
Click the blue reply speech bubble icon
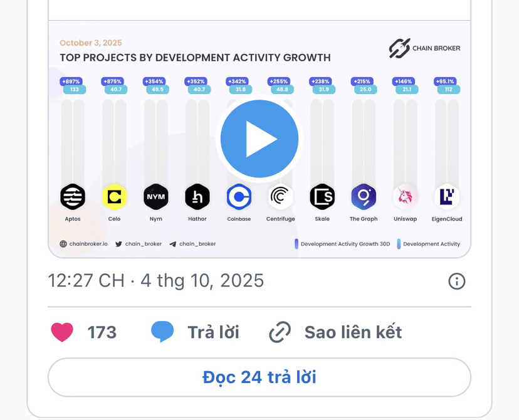[162, 332]
